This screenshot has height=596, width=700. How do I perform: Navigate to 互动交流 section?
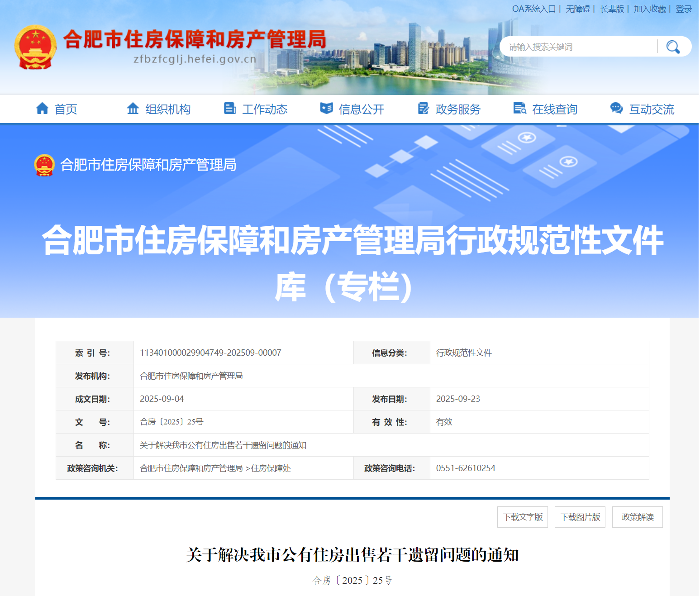point(652,109)
